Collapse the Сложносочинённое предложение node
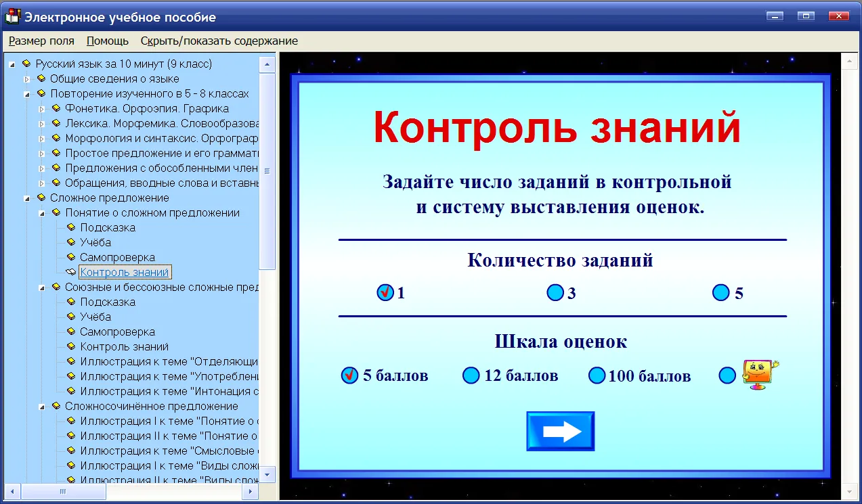862x504 pixels. (41, 407)
